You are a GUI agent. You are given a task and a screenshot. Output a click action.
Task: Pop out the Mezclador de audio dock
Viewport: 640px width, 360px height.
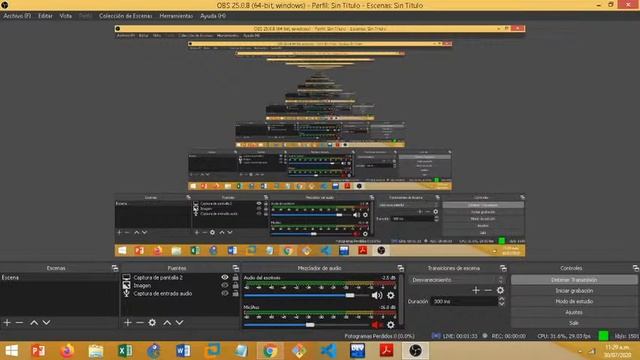[401, 268]
